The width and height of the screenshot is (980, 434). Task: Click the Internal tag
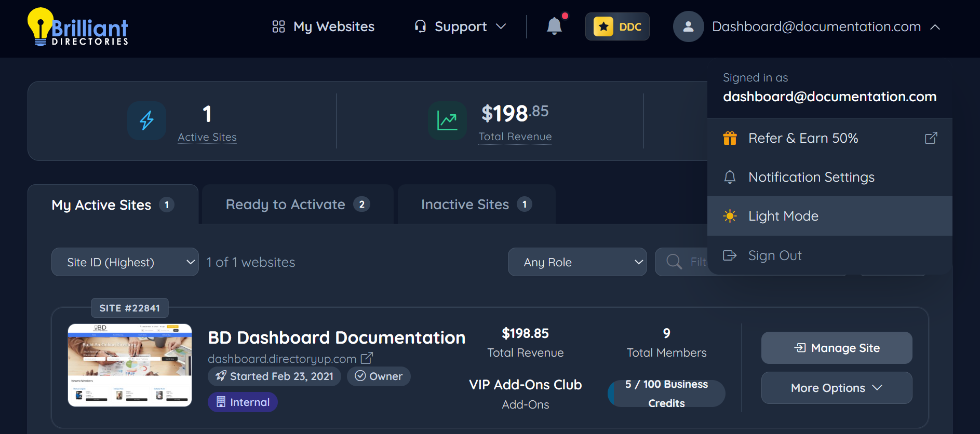click(243, 402)
